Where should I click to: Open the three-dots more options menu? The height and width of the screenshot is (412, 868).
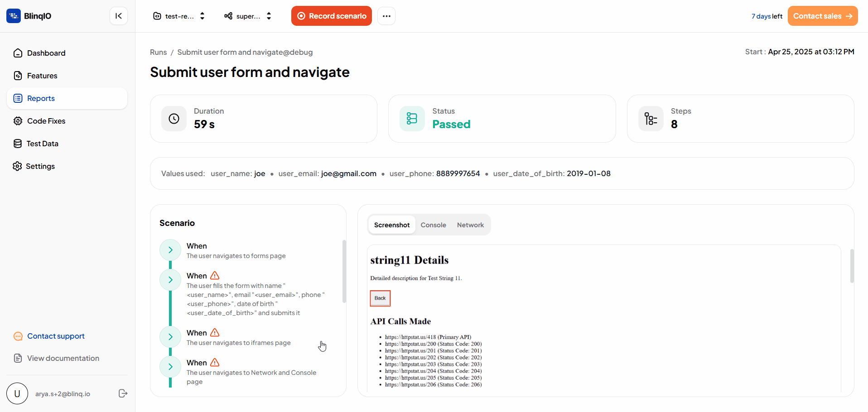pyautogui.click(x=386, y=16)
